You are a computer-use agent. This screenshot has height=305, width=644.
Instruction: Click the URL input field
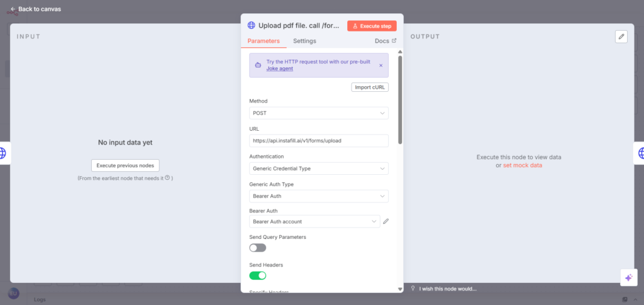click(x=318, y=141)
